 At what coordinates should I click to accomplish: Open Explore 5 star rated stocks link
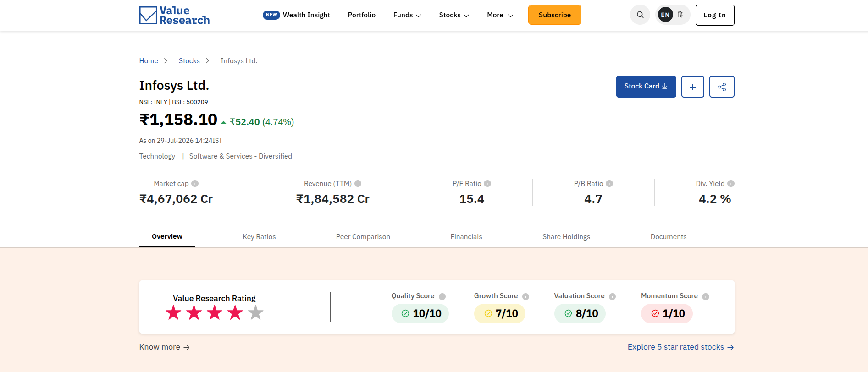click(x=681, y=347)
